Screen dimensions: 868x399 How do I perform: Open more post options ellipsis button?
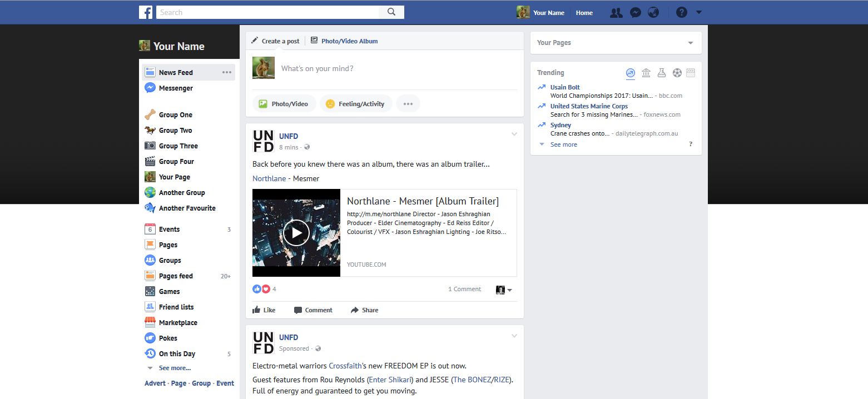408,104
